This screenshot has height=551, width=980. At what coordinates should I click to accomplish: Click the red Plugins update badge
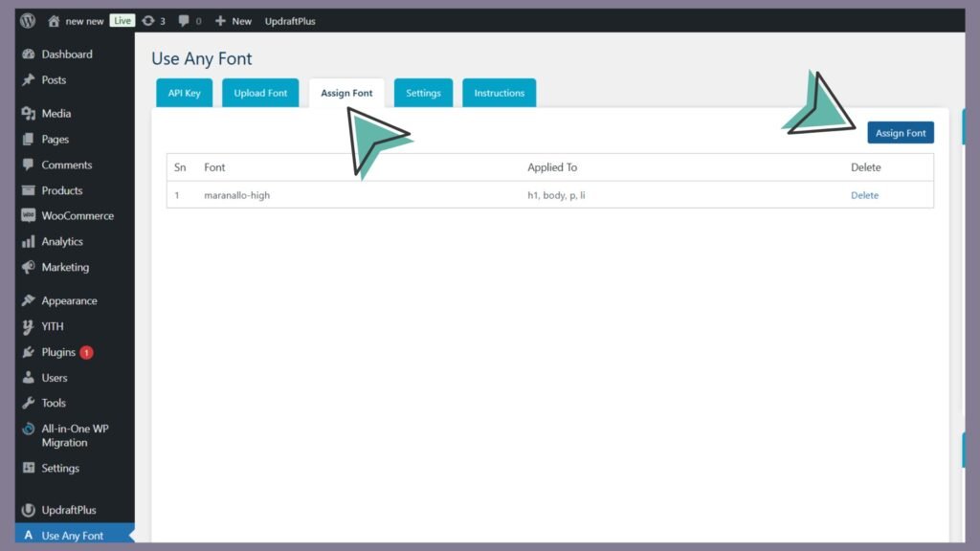pyautogui.click(x=86, y=352)
